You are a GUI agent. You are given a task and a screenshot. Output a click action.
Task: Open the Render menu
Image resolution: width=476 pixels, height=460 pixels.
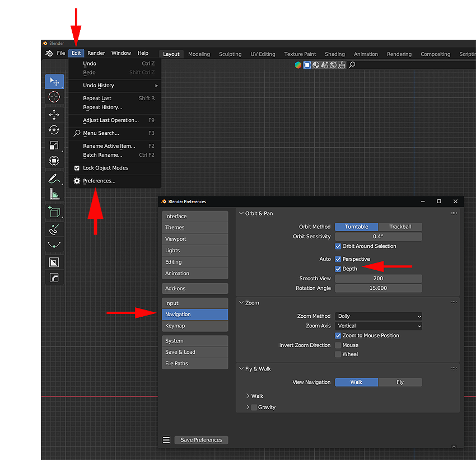(x=96, y=53)
